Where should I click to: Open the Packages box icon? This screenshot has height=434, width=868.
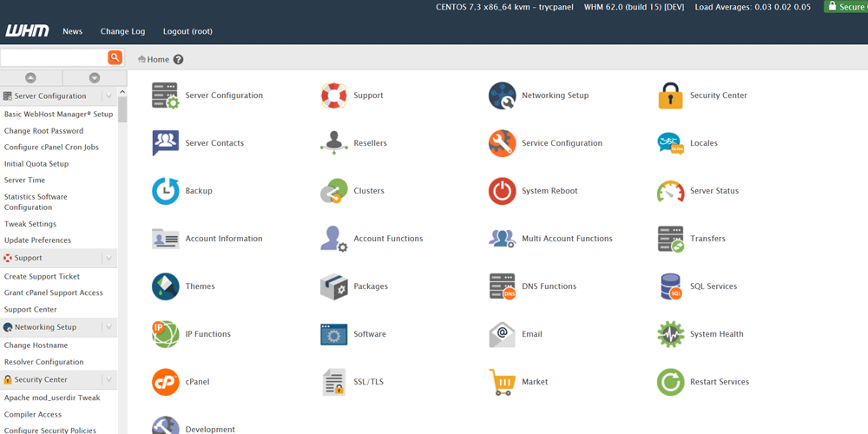click(x=334, y=286)
